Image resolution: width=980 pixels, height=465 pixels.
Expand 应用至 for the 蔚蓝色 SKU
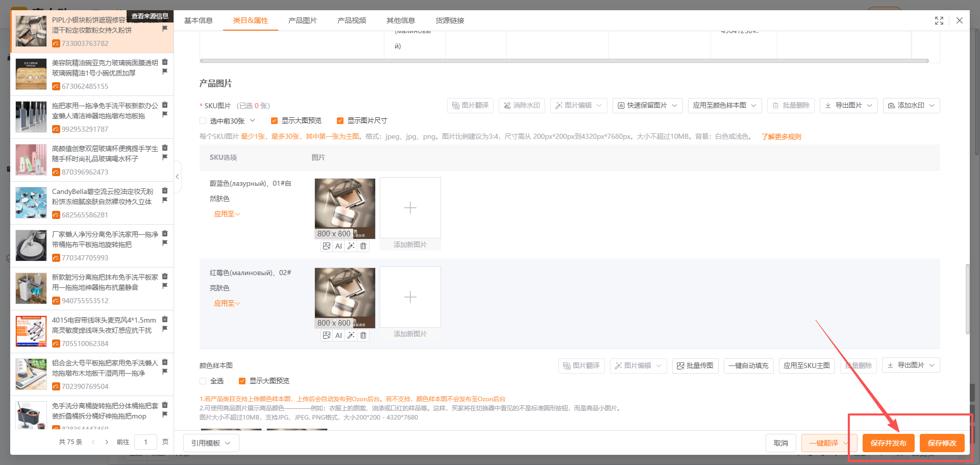pos(227,214)
